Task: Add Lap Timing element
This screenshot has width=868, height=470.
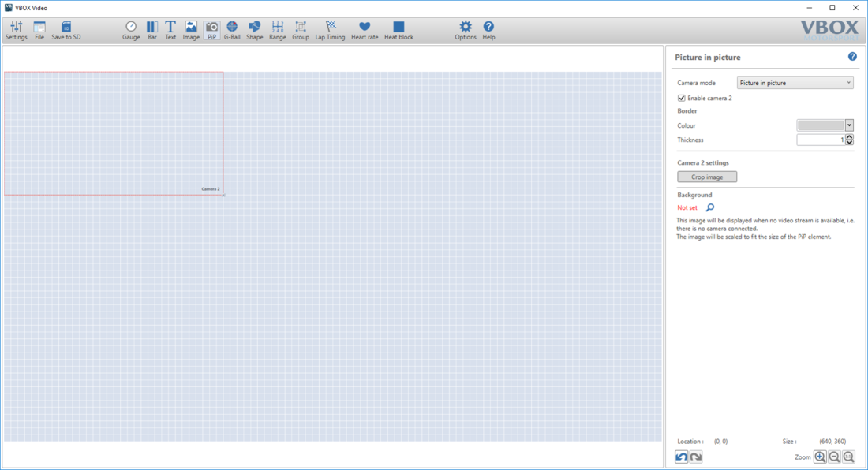Action: (330, 31)
